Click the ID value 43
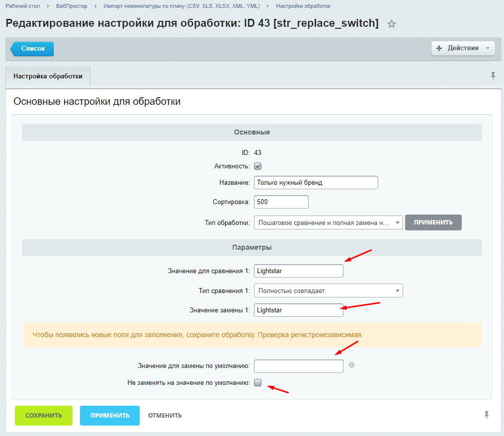Screen dimensions: 504x436 coord(257,152)
